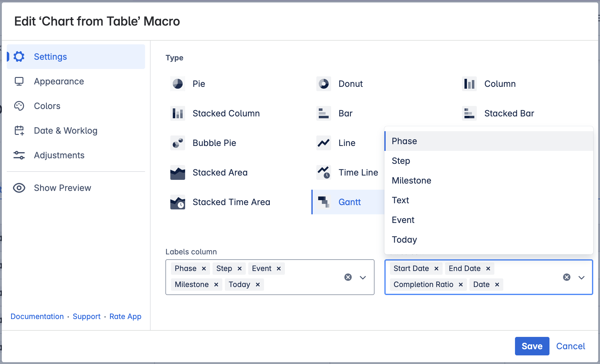
Task: Select the Bubble Pie chart icon
Action: click(177, 143)
